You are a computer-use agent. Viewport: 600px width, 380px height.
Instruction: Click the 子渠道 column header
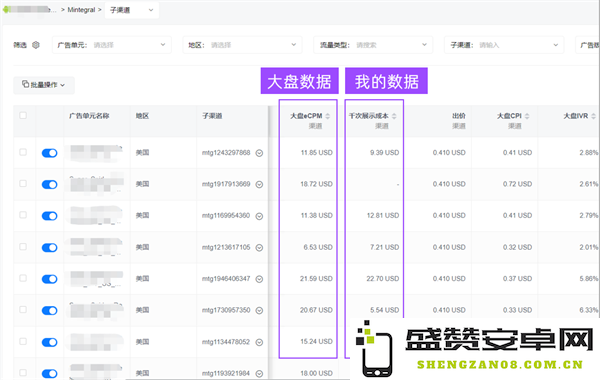click(212, 116)
